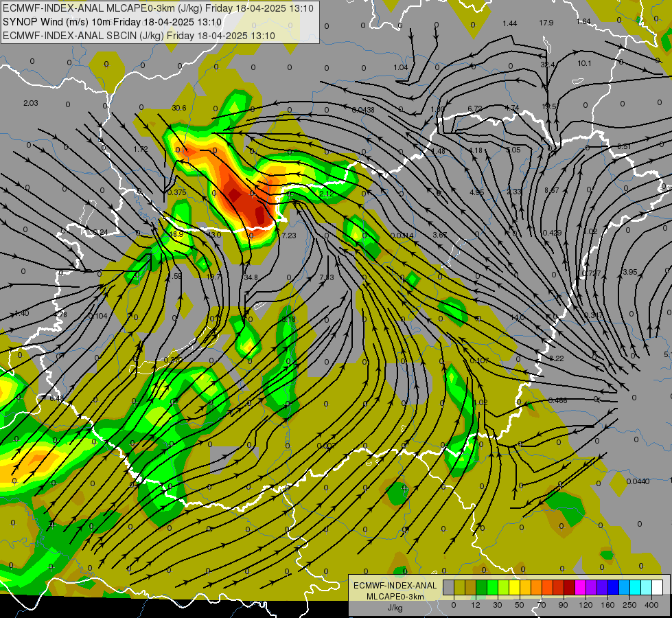Click the map value 4.74
The height and width of the screenshot is (618, 672).
pos(511,108)
